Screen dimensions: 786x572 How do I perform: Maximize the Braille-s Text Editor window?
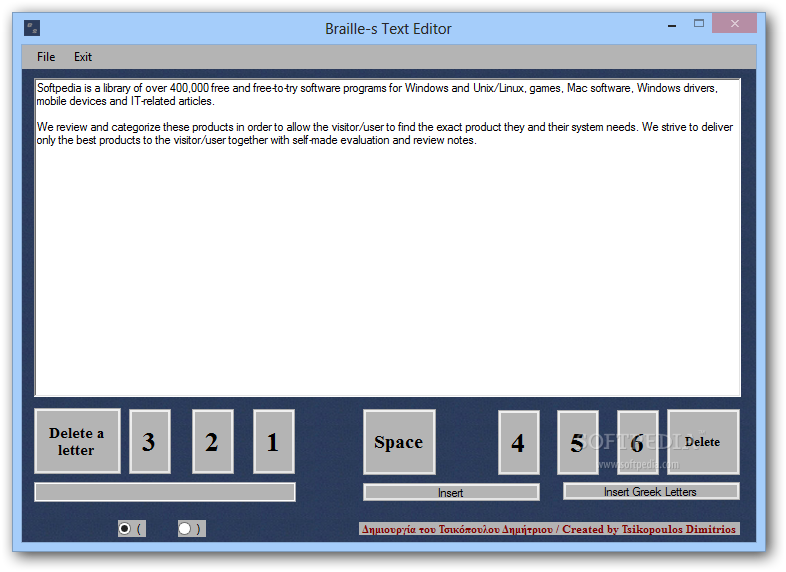pos(699,24)
